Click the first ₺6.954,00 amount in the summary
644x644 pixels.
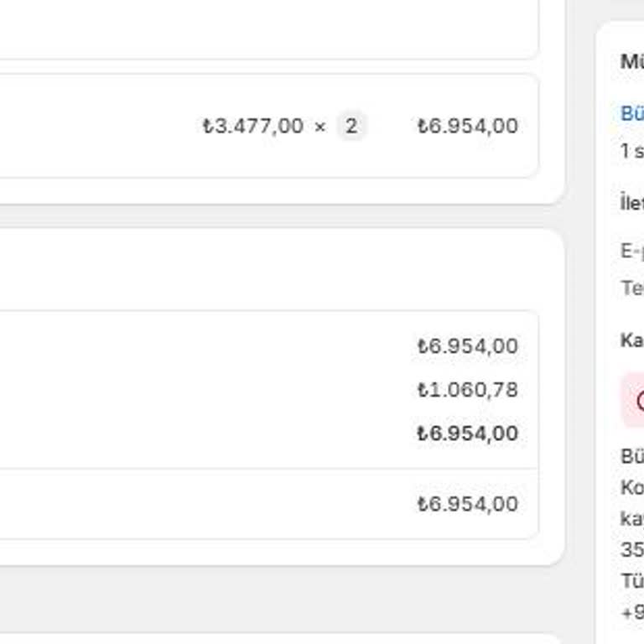coord(467,346)
